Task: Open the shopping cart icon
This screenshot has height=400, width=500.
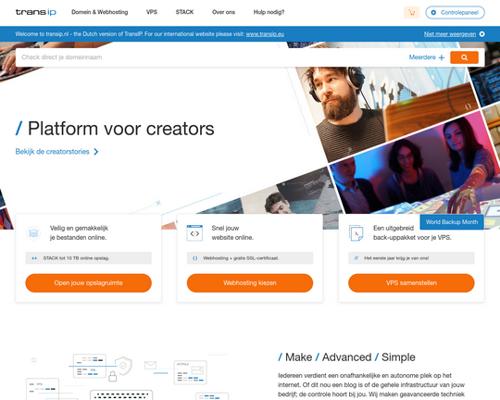Action: (412, 13)
